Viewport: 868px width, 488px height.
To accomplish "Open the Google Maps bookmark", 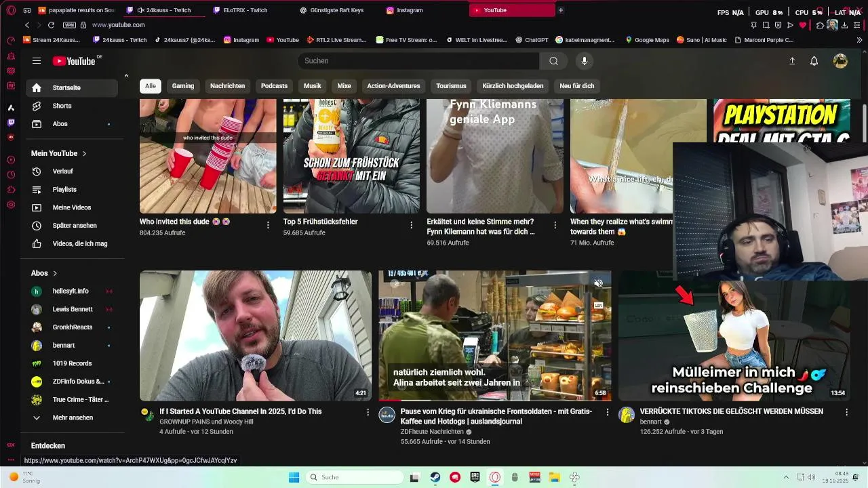I will tap(647, 40).
